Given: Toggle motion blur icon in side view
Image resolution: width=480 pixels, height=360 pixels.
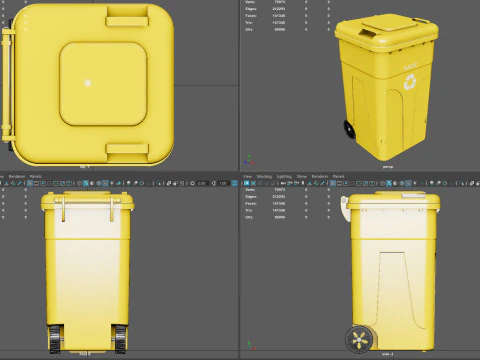Looking at the screenshot, I should tap(438, 183).
